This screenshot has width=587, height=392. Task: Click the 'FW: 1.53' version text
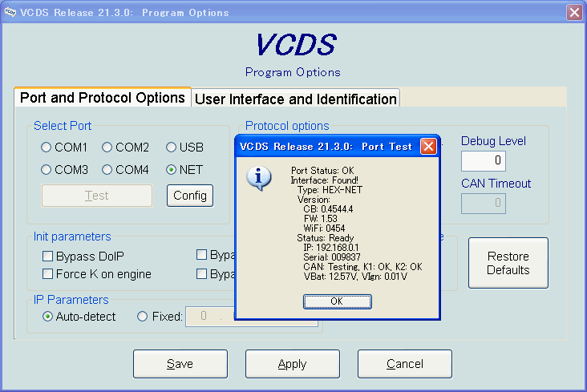point(321,219)
